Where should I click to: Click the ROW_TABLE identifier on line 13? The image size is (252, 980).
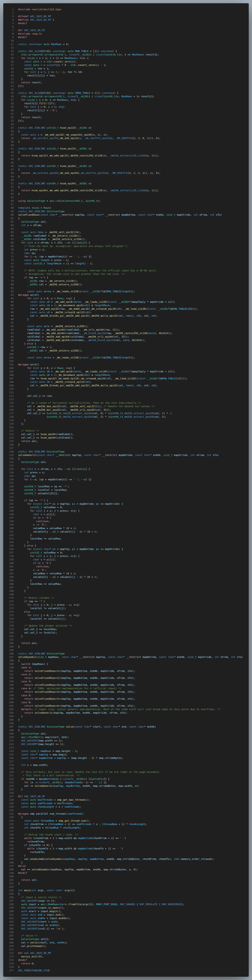click(82, 51)
